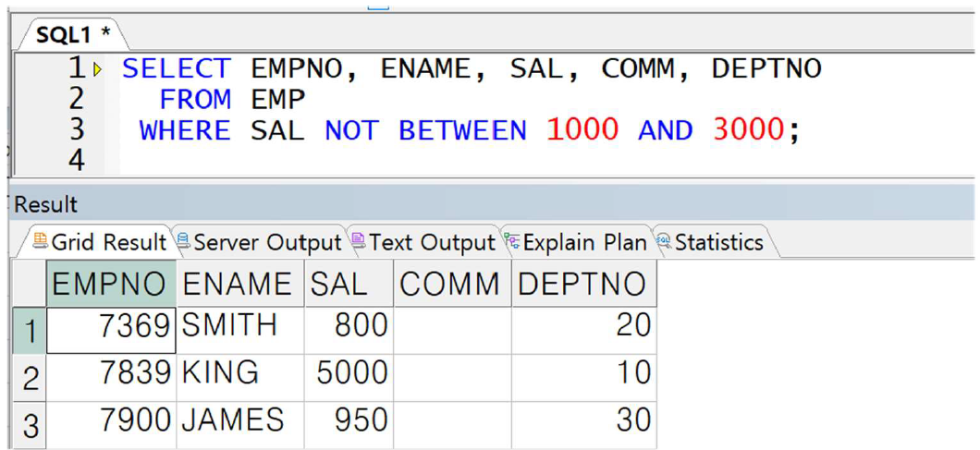Click the cell containing 7369
Viewport: 980px width, 450px height.
[x=111, y=331]
